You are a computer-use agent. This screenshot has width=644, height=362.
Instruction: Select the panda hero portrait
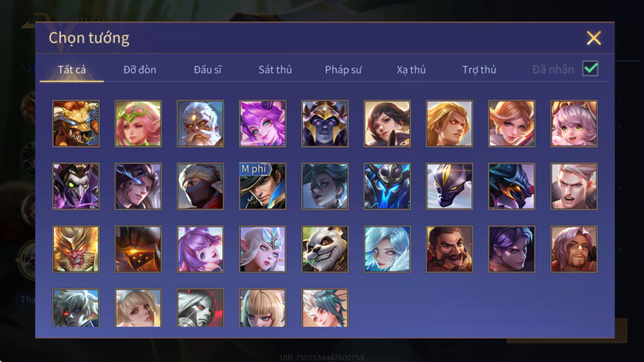[325, 249]
